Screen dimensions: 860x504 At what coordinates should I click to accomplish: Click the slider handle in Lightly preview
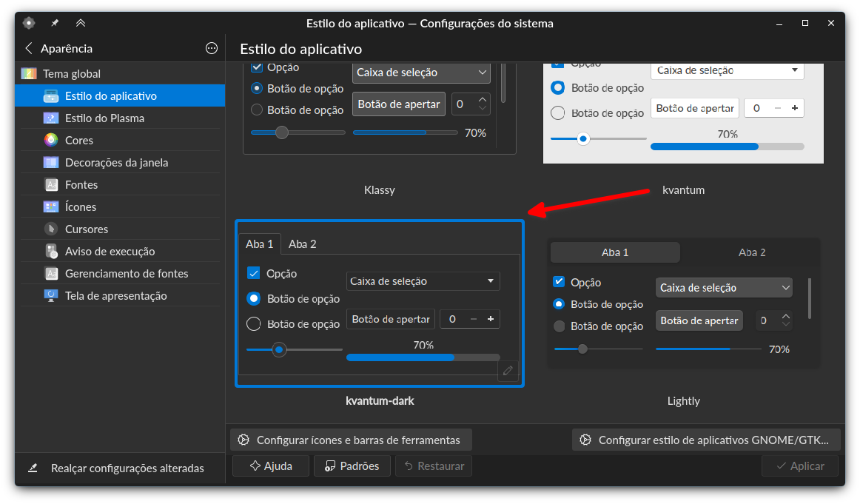click(582, 349)
